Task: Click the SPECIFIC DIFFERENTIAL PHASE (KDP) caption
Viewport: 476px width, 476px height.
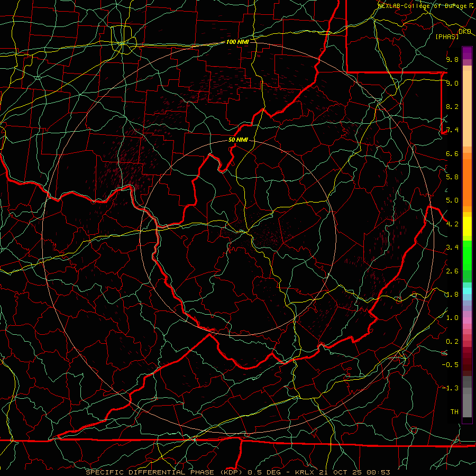Action: (x=164, y=472)
